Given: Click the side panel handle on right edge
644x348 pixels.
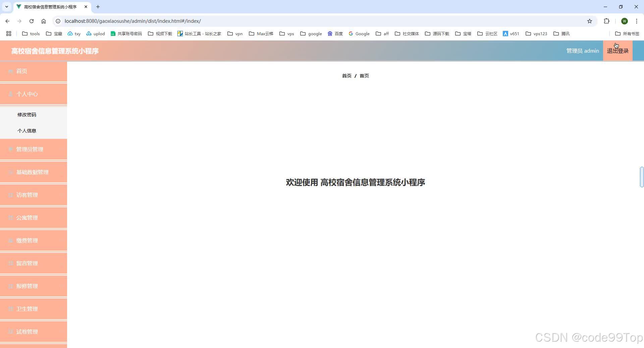Looking at the screenshot, I should click(642, 177).
